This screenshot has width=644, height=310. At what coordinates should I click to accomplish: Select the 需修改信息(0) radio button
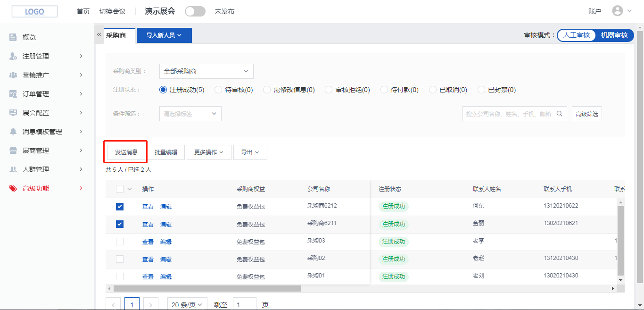(267, 90)
